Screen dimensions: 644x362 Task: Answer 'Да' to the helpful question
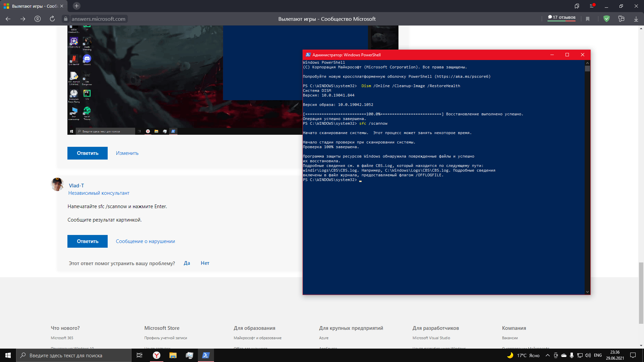tap(187, 263)
